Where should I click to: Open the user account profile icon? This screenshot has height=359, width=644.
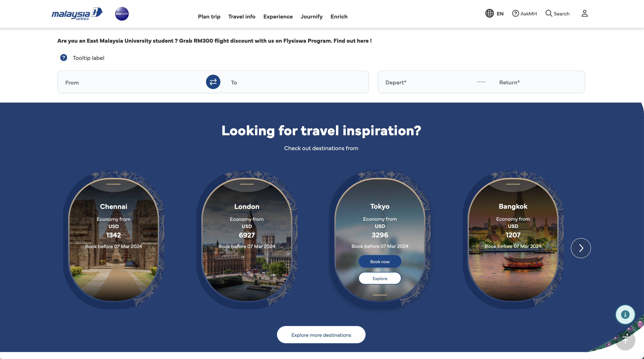tap(584, 13)
